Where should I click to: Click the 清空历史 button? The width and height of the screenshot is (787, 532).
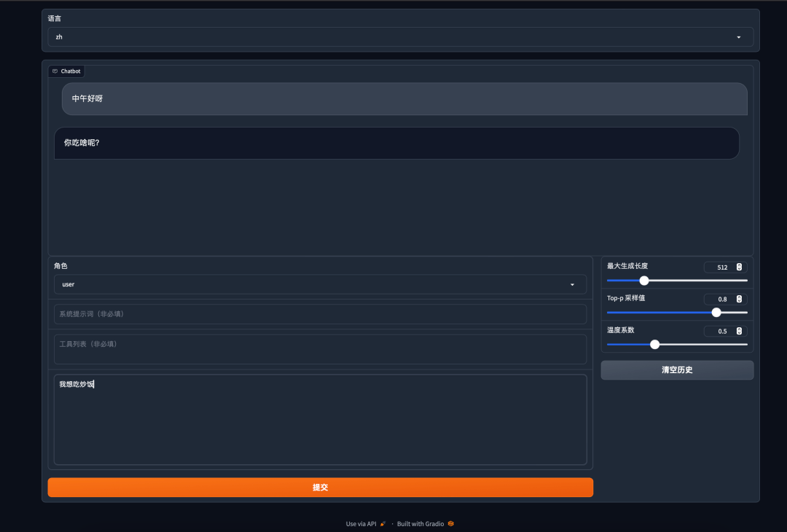coord(677,370)
